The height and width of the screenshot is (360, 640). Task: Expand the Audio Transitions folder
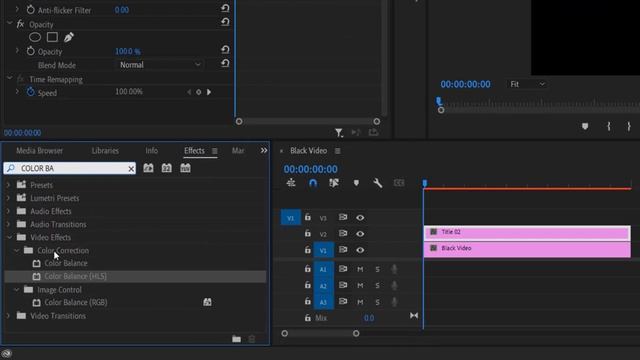pyautogui.click(x=8, y=224)
